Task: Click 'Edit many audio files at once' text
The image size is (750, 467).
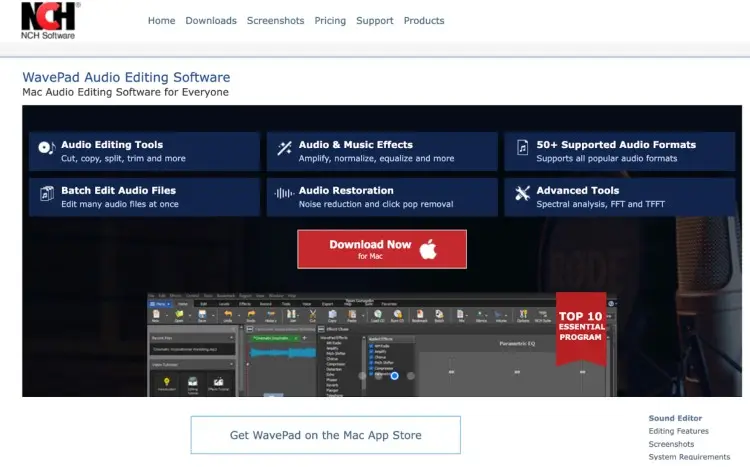Action: [120, 204]
